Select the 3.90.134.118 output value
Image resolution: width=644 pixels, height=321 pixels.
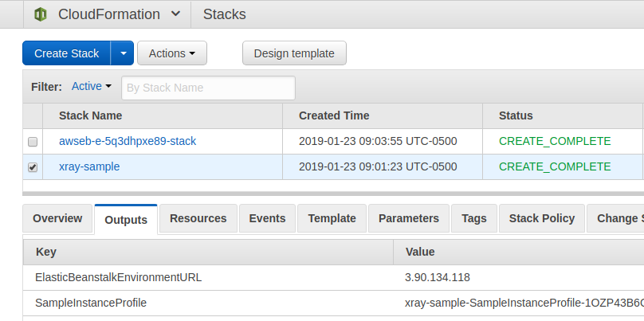point(438,277)
